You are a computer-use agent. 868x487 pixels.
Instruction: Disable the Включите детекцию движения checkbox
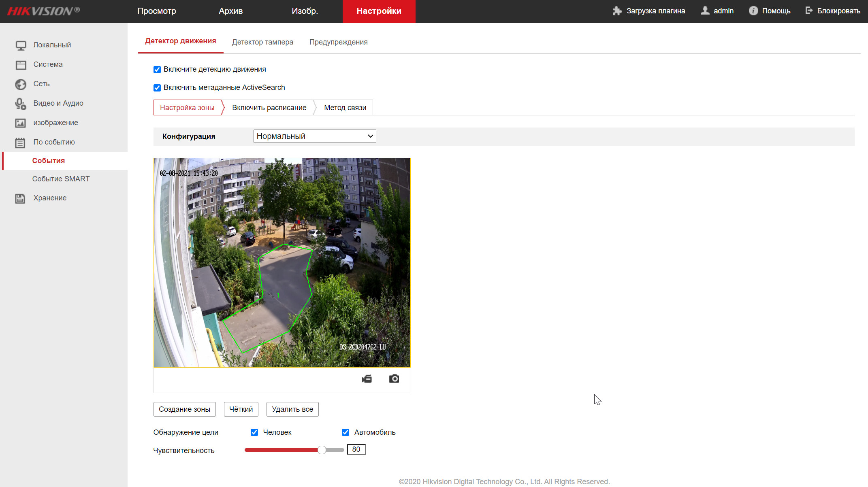[157, 70]
